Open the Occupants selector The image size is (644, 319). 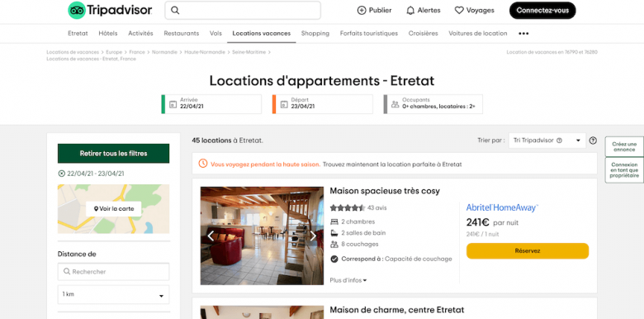433,104
